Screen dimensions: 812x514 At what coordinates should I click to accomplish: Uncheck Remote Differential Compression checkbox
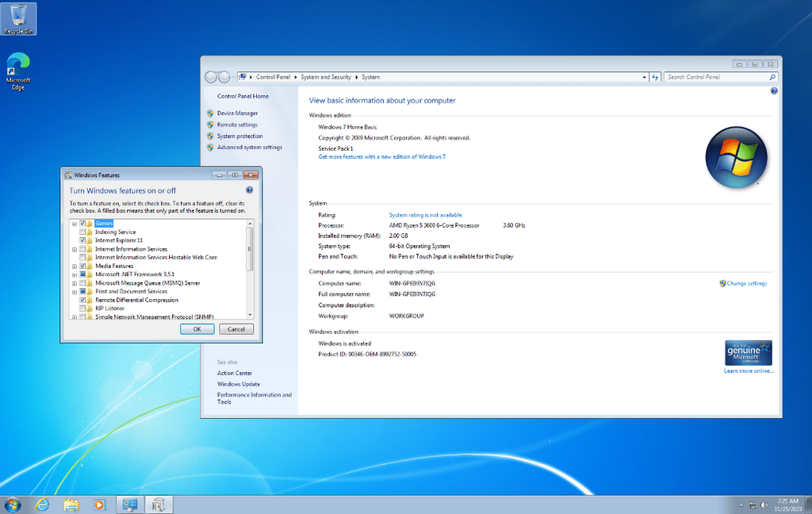82,300
